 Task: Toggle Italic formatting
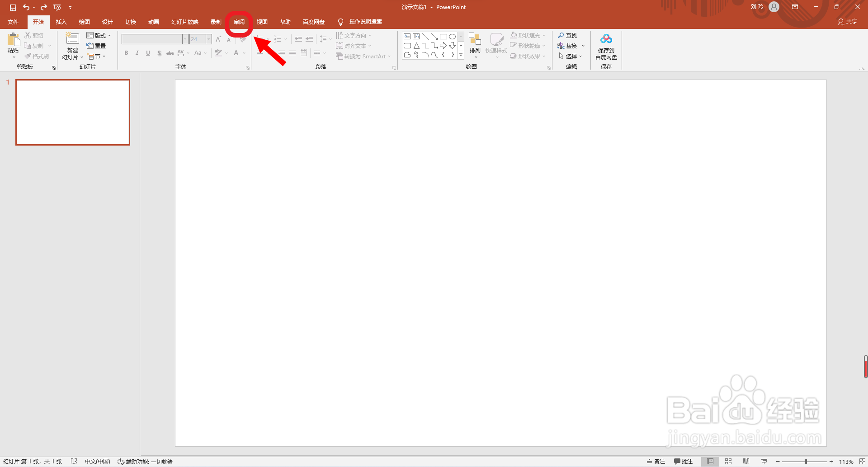tap(137, 53)
